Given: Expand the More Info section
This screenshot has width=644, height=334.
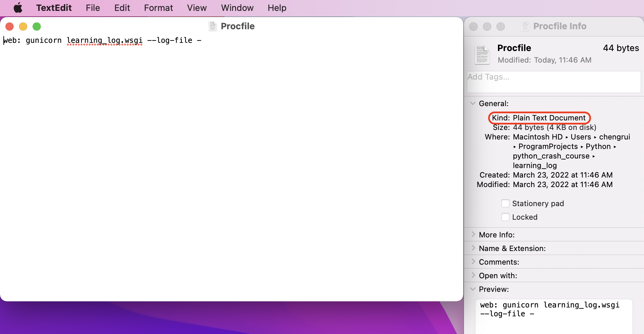Looking at the screenshot, I should (473, 235).
